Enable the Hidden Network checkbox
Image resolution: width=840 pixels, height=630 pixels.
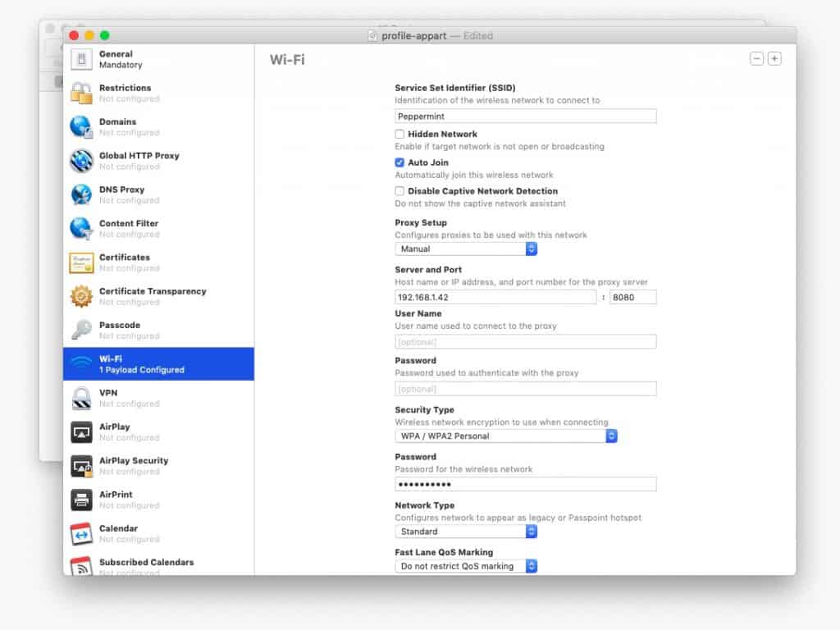pyautogui.click(x=399, y=134)
